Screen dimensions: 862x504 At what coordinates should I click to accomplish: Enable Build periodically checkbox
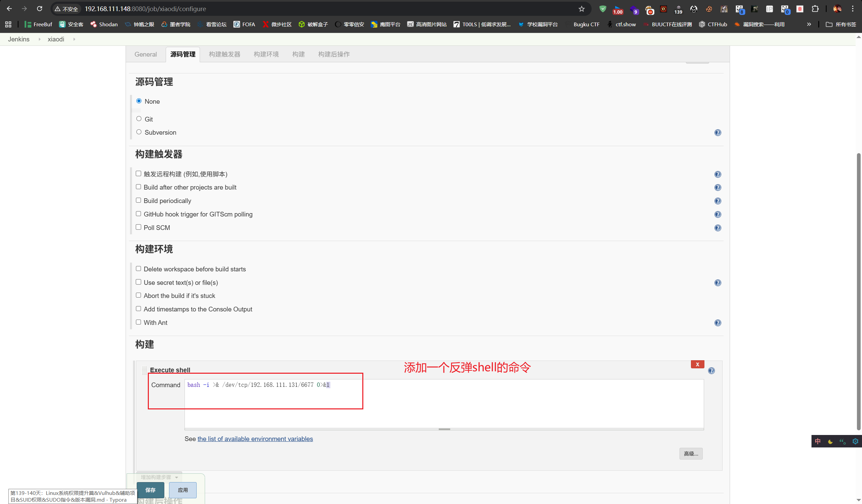tap(138, 200)
